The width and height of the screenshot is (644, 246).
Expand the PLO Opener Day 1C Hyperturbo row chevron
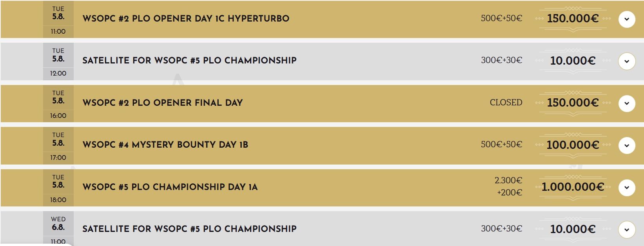coord(626,19)
